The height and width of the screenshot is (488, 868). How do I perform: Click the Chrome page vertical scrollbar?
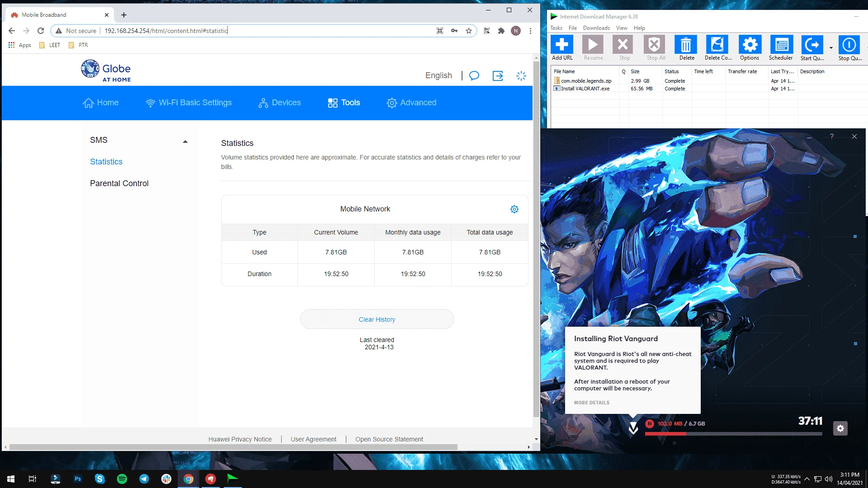[x=536, y=239]
